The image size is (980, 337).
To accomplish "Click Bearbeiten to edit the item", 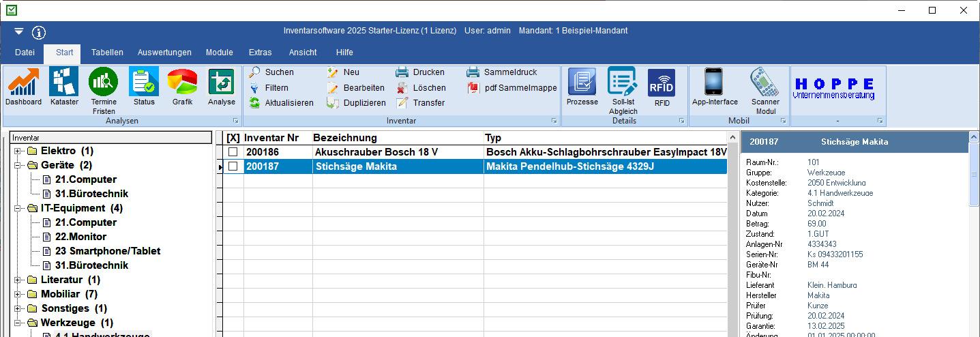I will pyautogui.click(x=355, y=87).
